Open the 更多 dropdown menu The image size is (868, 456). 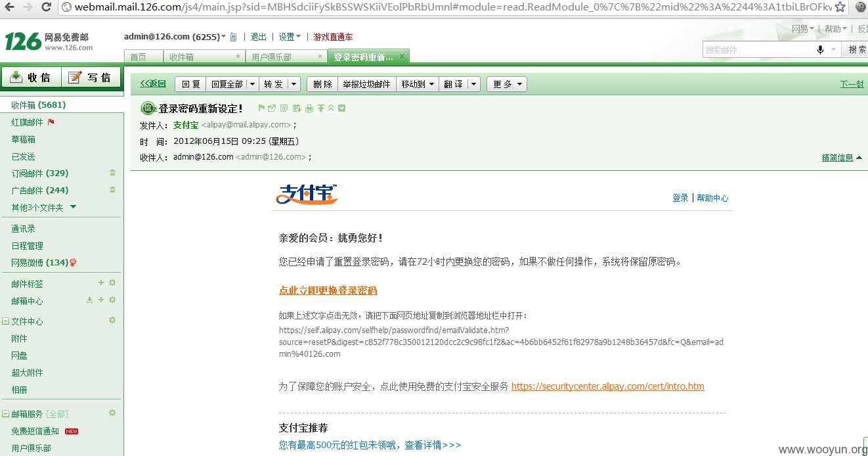[x=508, y=84]
